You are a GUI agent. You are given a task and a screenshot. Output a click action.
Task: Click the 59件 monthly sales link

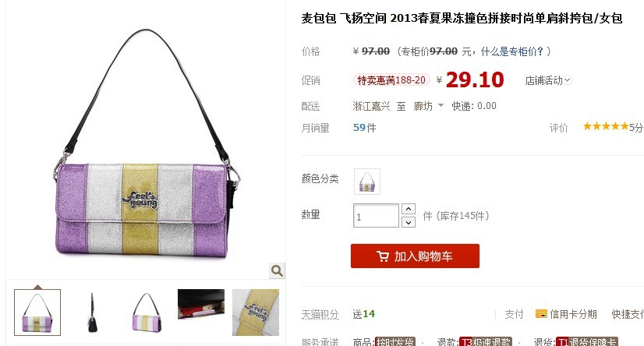(x=365, y=128)
